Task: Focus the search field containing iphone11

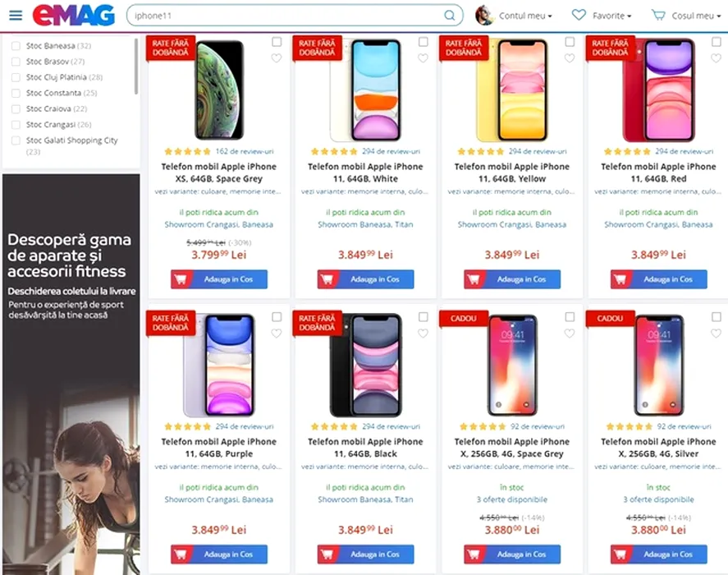Action: [288, 16]
